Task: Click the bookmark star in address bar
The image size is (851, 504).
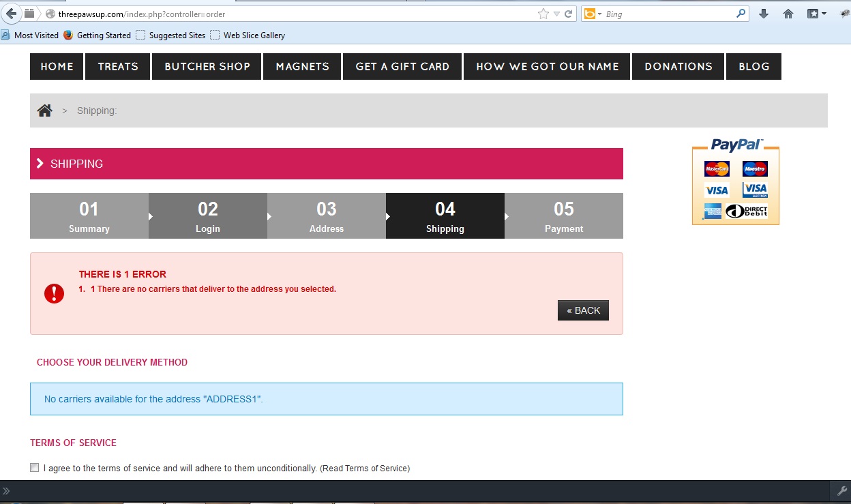Action: [x=543, y=14]
